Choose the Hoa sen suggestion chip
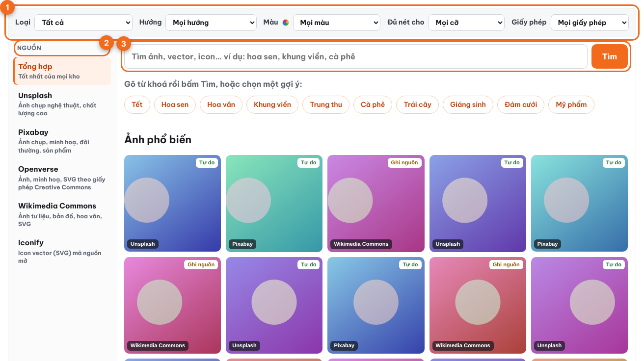The height and width of the screenshot is (361, 644). click(x=175, y=104)
